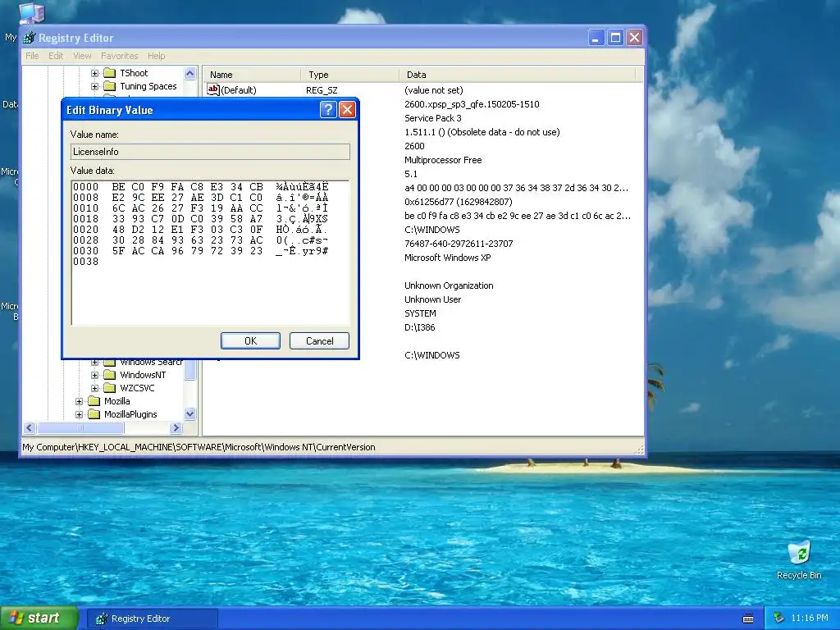Click the LicenseInfo value name field

point(210,152)
